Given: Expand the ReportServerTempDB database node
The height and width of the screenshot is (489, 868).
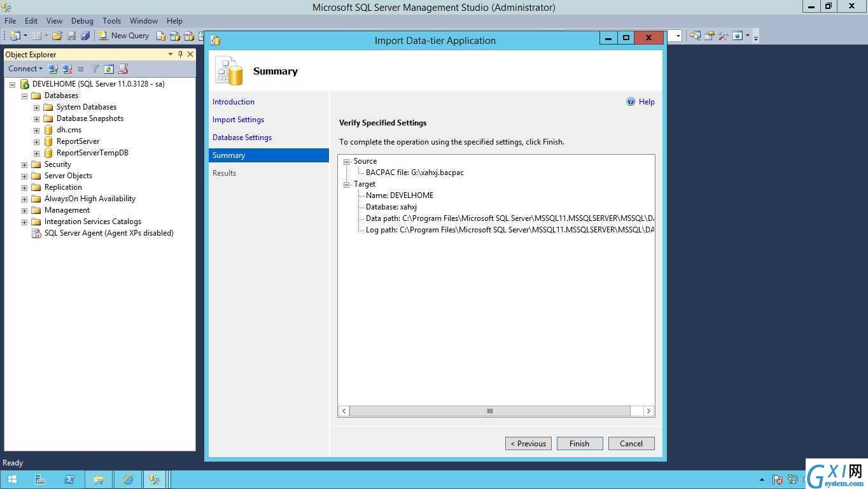Looking at the screenshot, I should 36,153.
